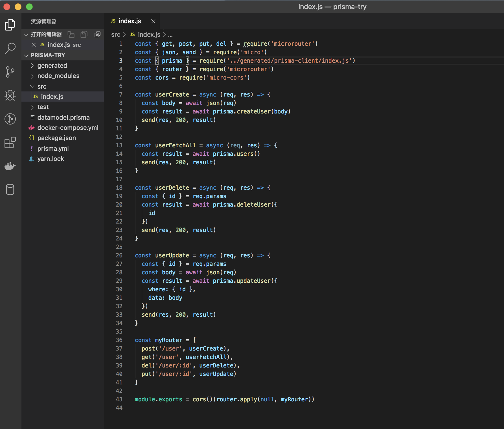
Task: Open docker-compose.yml from file tree
Action: 68,128
